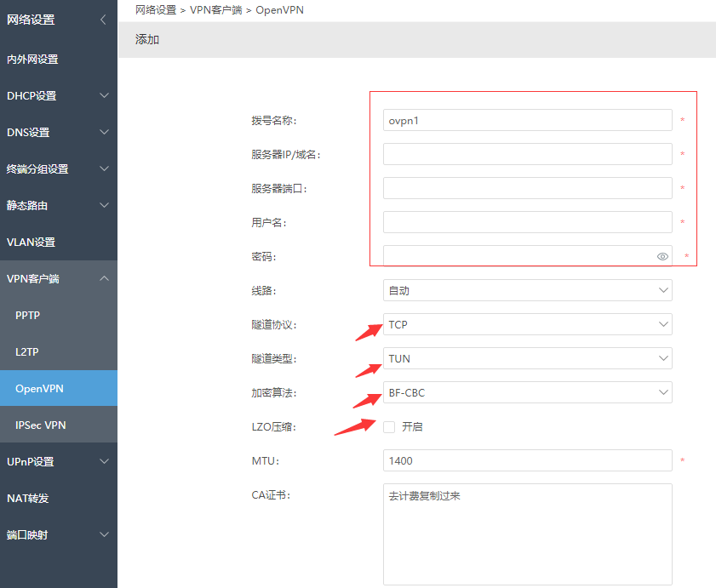
Task: Expand the DHCP设置 menu
Action: click(58, 96)
